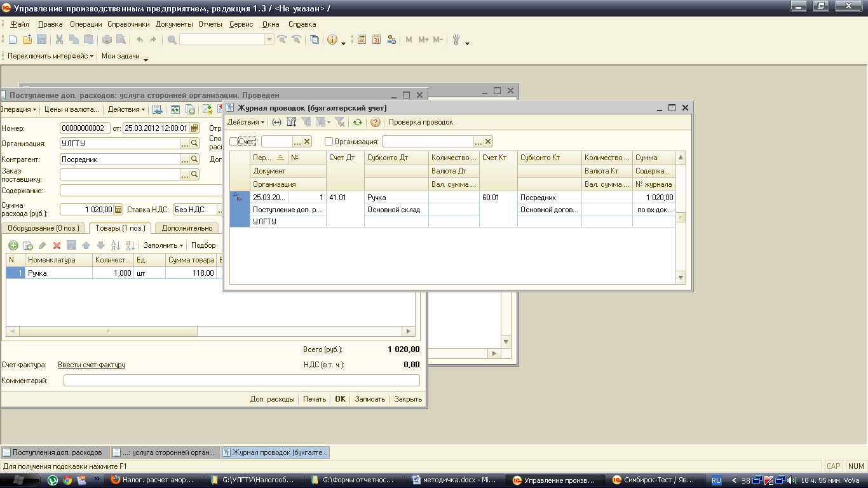Click the Print Preview icon

(x=120, y=39)
